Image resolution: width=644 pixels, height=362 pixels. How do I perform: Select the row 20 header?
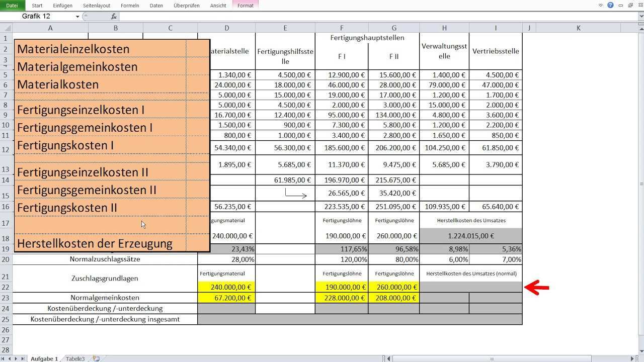[x=6, y=259]
